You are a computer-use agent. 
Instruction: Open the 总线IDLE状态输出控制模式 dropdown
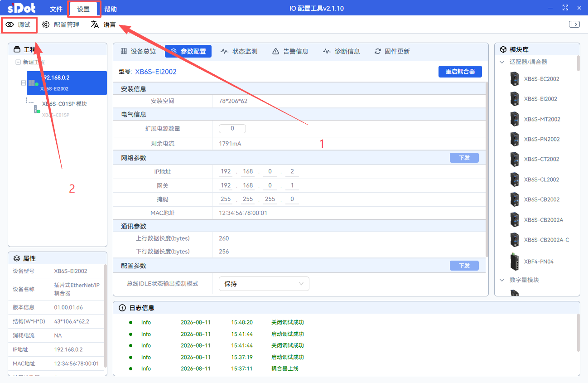(x=264, y=284)
